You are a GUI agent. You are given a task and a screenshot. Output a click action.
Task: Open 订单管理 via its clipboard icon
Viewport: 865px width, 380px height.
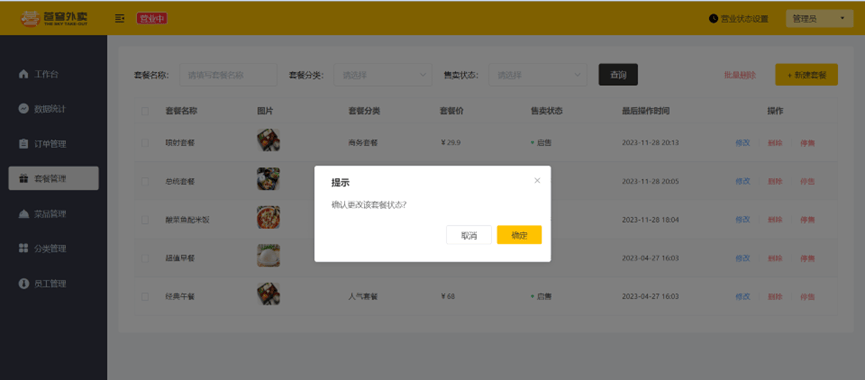click(x=23, y=144)
